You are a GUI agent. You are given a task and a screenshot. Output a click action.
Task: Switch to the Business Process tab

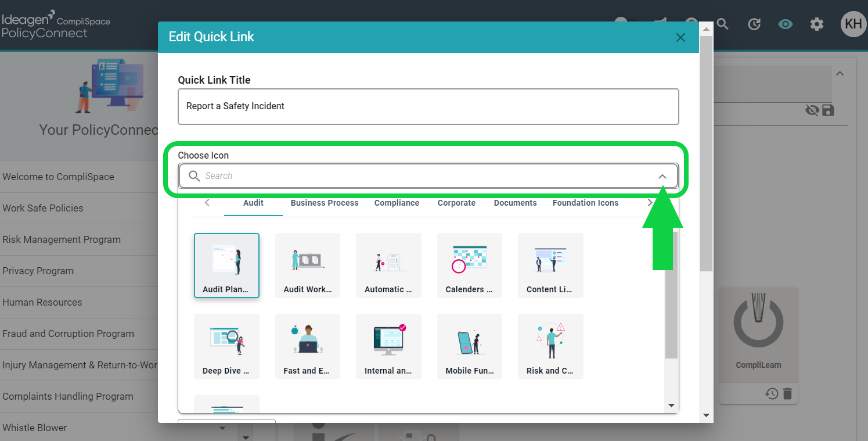point(325,203)
